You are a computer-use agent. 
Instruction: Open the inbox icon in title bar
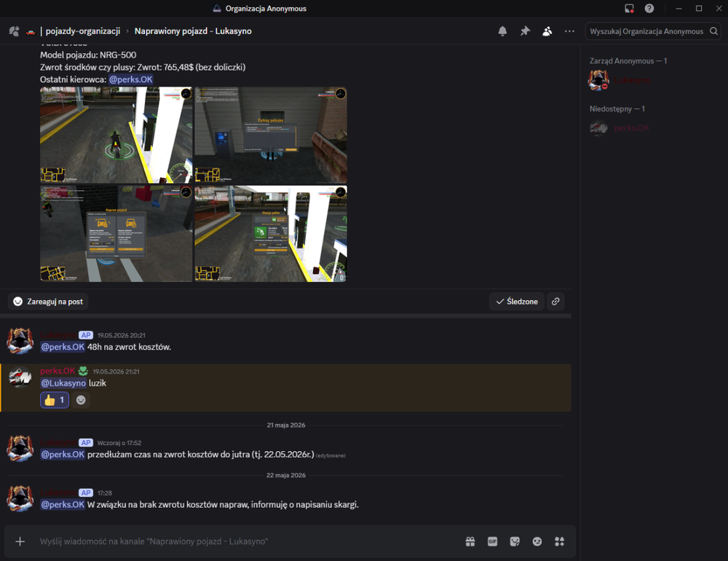coord(629,8)
